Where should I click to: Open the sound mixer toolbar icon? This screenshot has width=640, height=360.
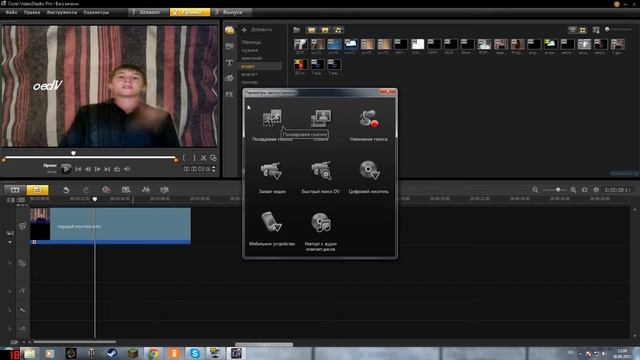146,190
